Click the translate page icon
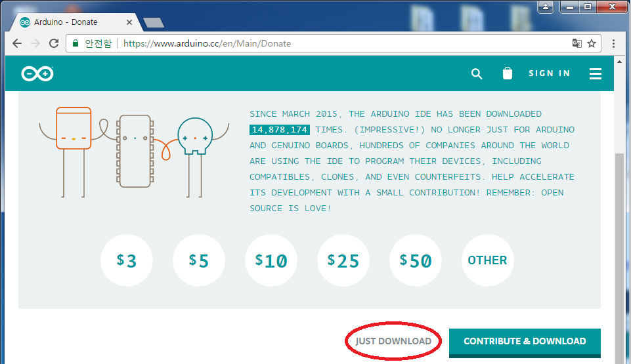The width and height of the screenshot is (631, 364). click(x=577, y=43)
